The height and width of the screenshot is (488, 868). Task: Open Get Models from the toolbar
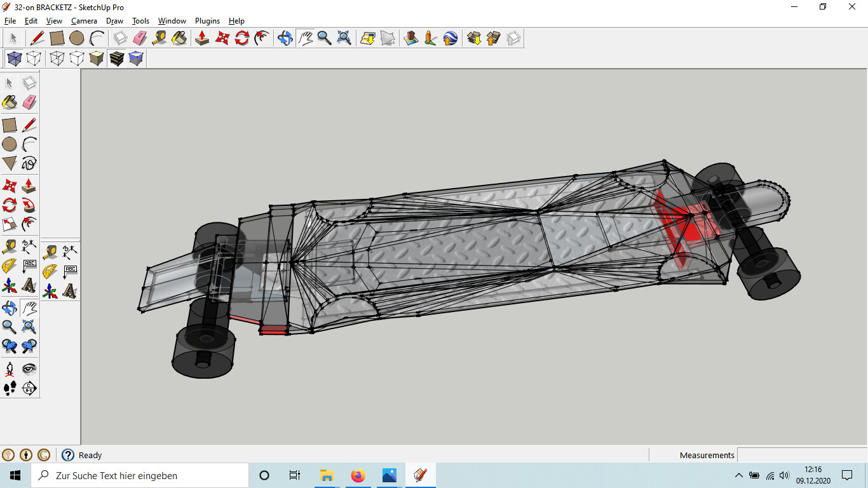tap(473, 38)
